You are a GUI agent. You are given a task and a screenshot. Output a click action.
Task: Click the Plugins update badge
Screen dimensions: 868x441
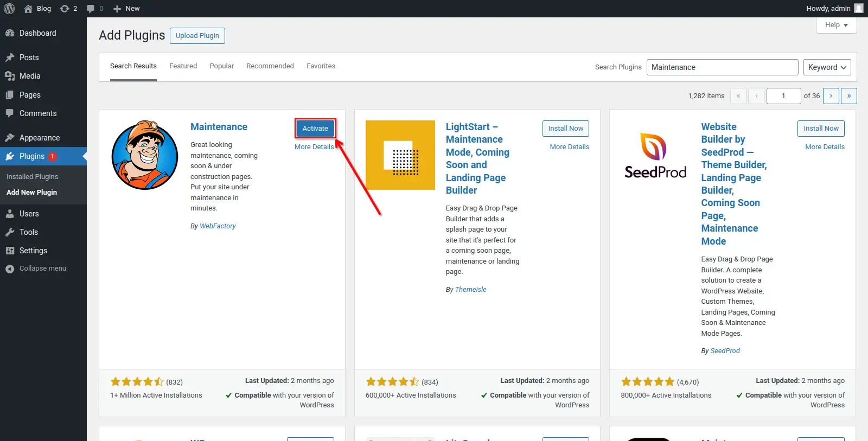click(52, 156)
